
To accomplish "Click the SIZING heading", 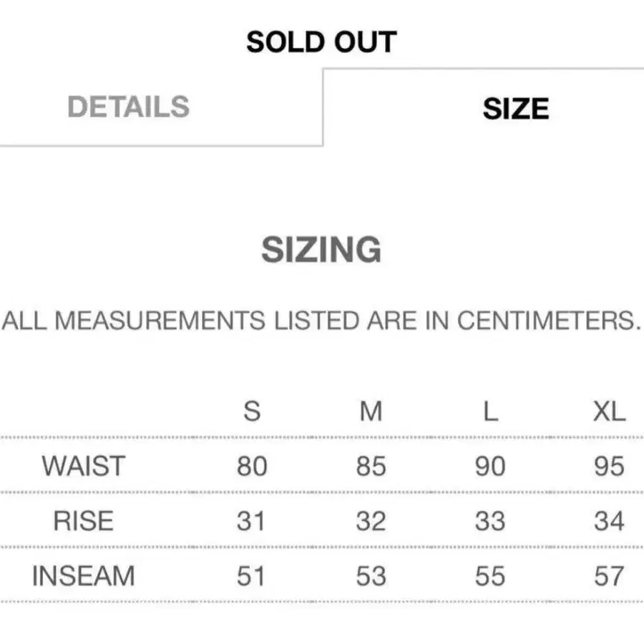I will (x=321, y=249).
